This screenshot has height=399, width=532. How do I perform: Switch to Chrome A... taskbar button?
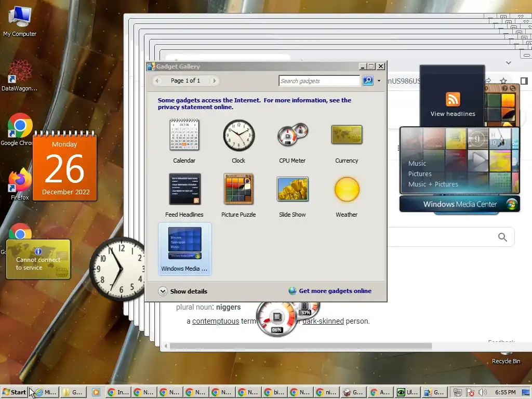click(x=380, y=392)
